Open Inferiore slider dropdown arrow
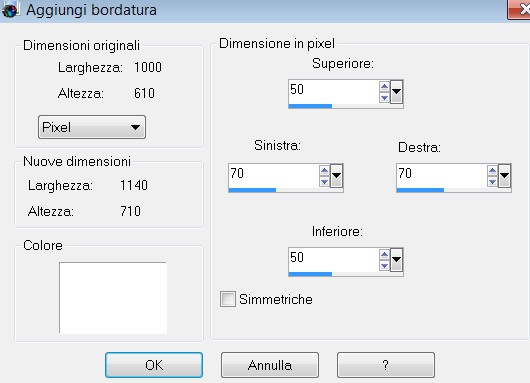The height and width of the screenshot is (383, 530). click(396, 260)
